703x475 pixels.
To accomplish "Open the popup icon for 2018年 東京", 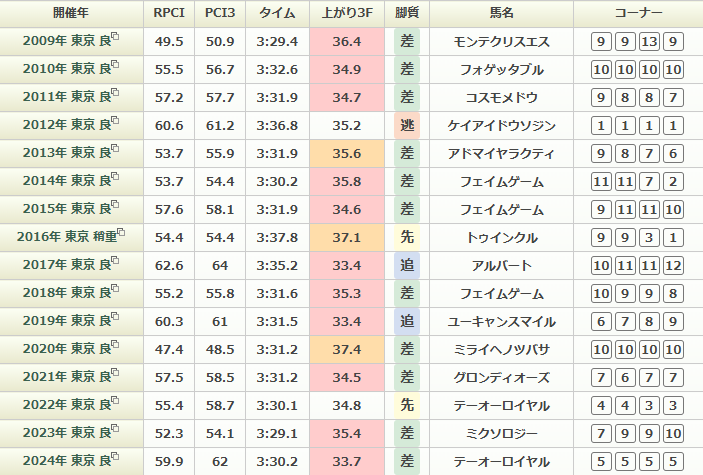I will point(115,290).
